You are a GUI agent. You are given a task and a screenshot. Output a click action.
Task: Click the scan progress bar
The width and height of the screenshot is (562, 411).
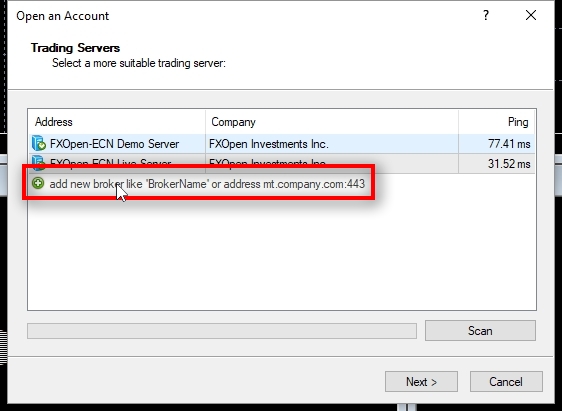point(222,330)
